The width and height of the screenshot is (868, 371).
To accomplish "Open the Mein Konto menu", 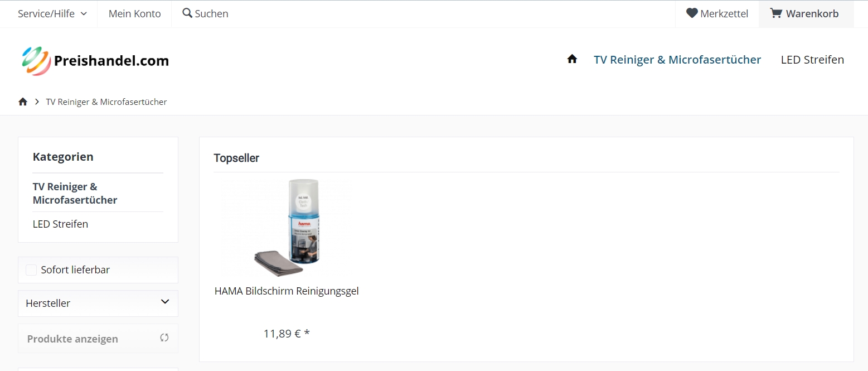I will coord(134,13).
